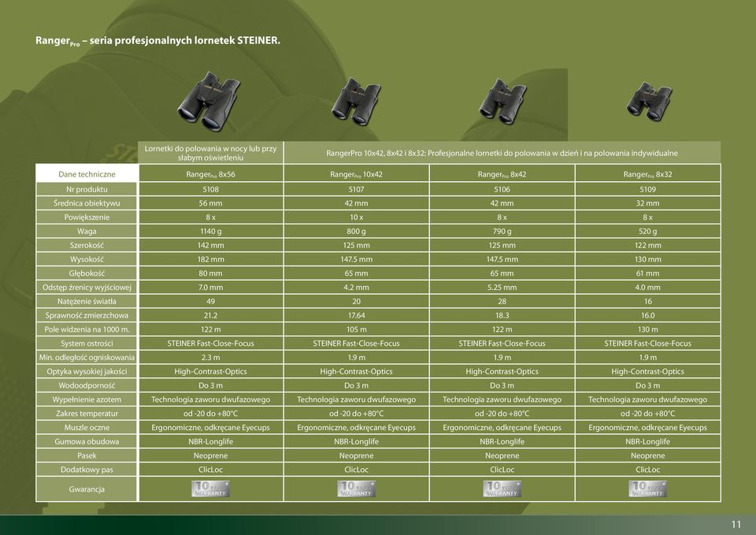Viewport: 756px width, 535px height.
Task: Click the 'Głębokość' row label
Action: tap(87, 273)
